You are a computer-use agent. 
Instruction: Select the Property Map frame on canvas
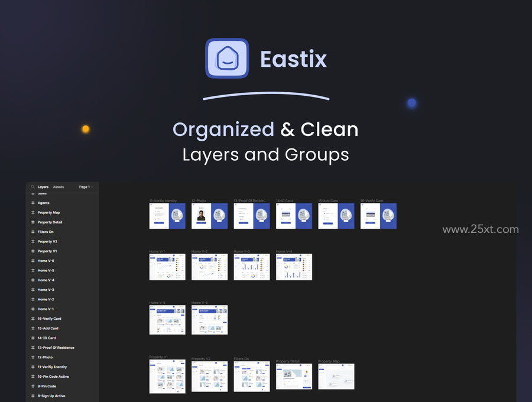click(336, 377)
